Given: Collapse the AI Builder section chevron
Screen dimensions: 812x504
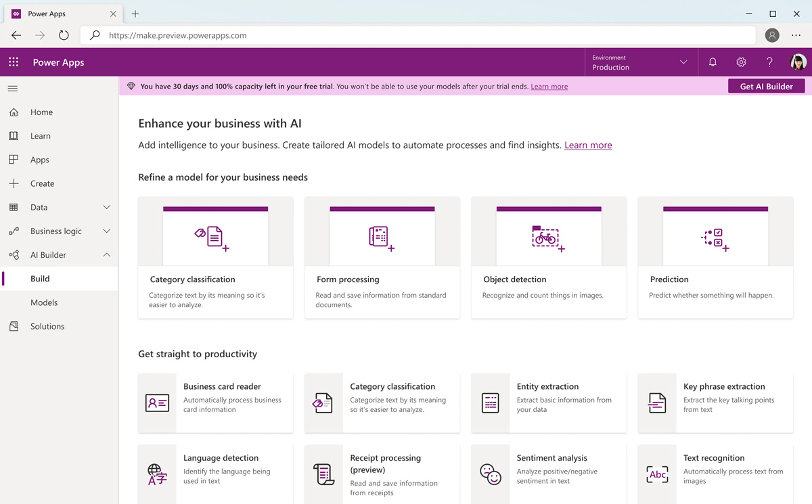Looking at the screenshot, I should tap(106, 255).
